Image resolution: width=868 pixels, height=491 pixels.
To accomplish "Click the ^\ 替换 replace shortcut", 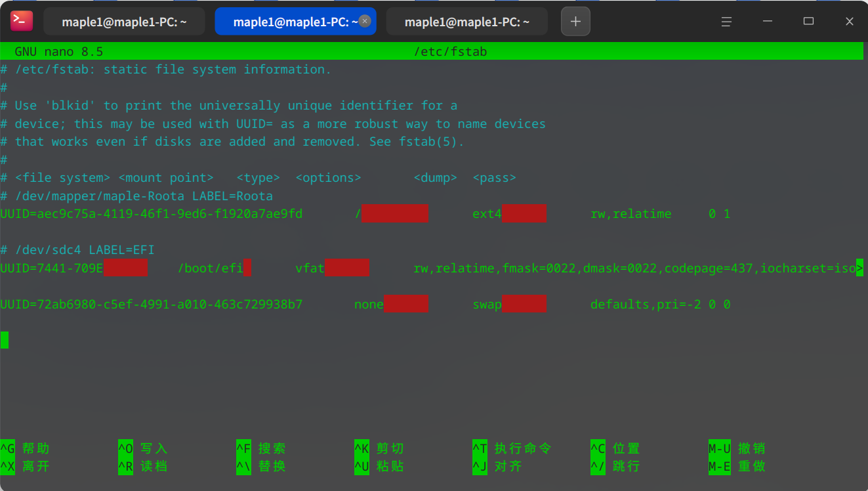I will coord(261,466).
